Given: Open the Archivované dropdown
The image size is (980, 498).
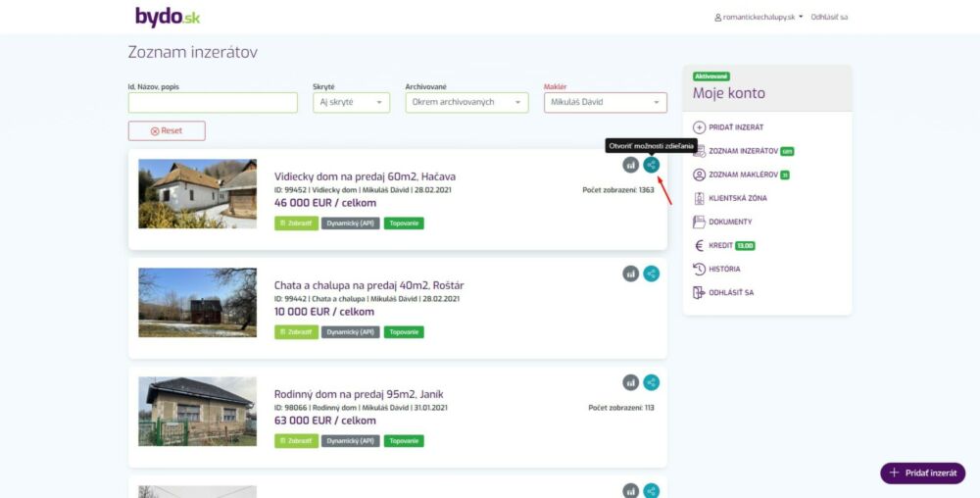Looking at the screenshot, I should pos(466,102).
